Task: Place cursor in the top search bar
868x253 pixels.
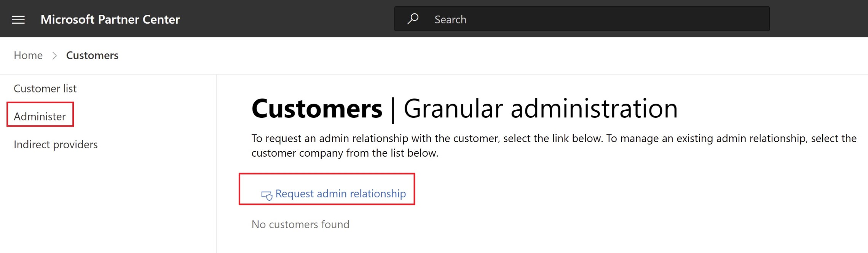Action: click(533, 18)
